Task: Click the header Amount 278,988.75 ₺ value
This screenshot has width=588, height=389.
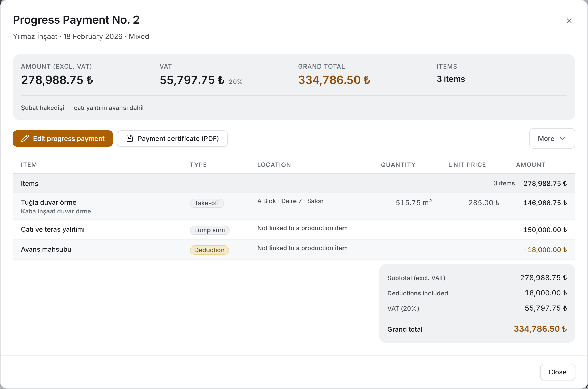Action: 57,80
